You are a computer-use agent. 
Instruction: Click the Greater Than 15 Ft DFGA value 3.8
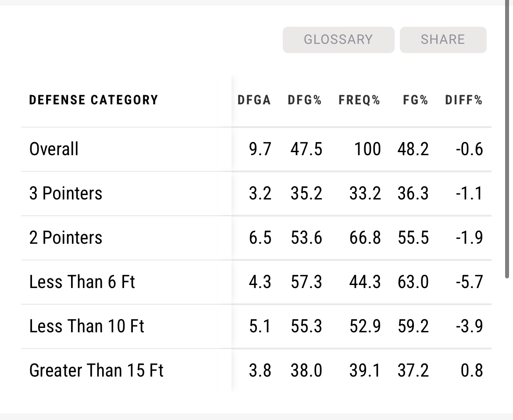point(260,370)
